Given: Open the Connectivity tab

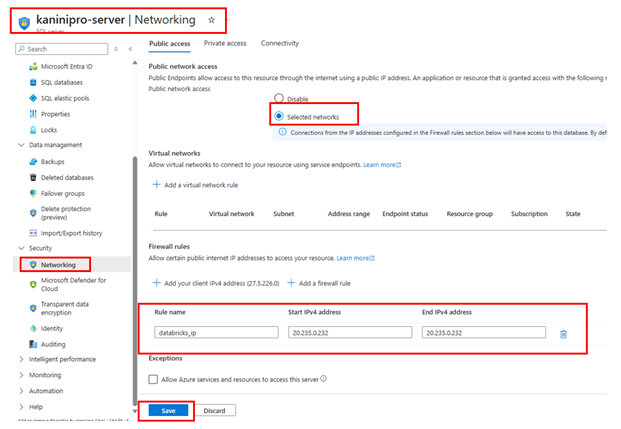Looking at the screenshot, I should click(x=280, y=44).
